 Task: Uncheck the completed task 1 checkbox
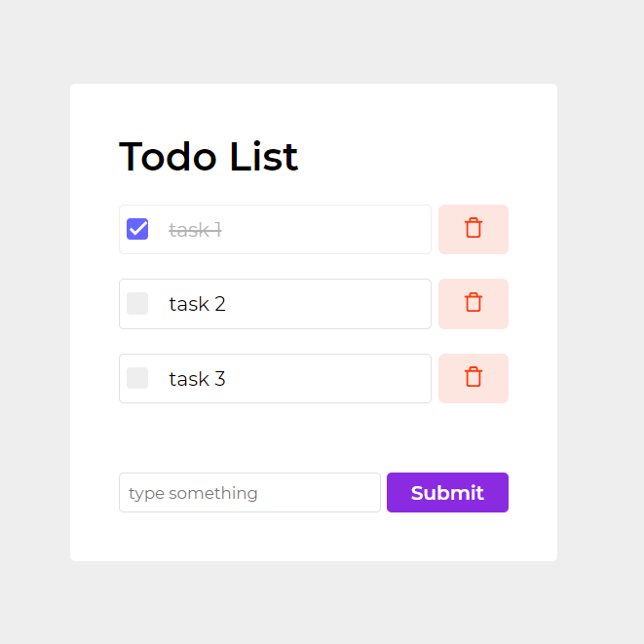click(137, 229)
